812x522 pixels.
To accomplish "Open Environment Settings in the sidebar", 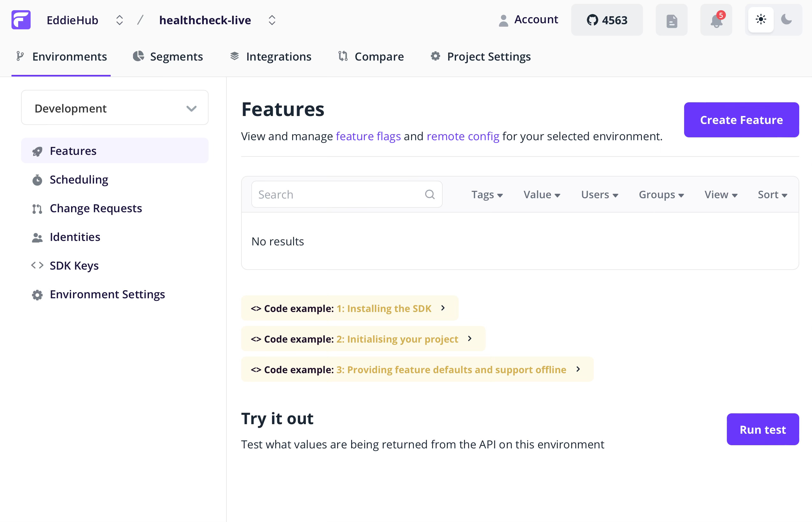I will (114, 294).
